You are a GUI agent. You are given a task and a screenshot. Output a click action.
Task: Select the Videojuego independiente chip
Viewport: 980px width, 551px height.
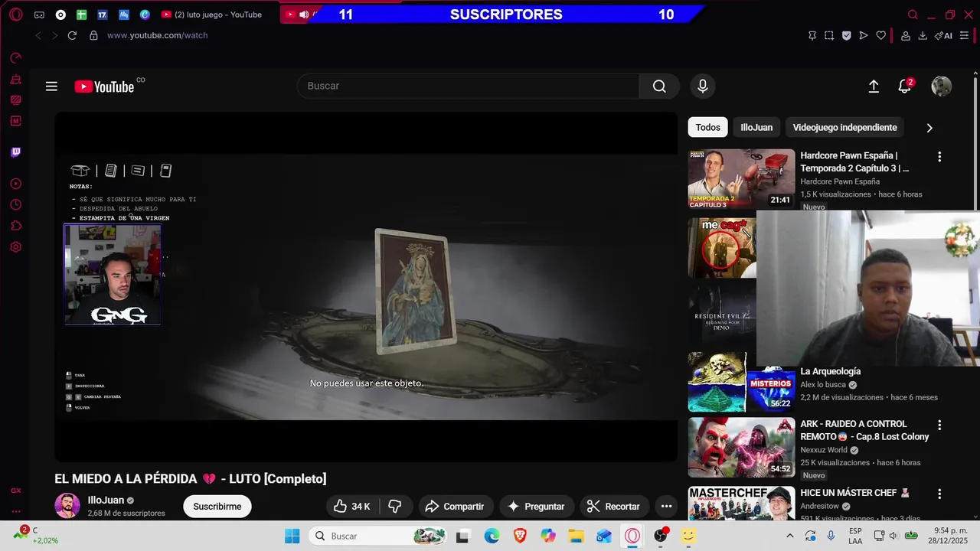tap(844, 127)
